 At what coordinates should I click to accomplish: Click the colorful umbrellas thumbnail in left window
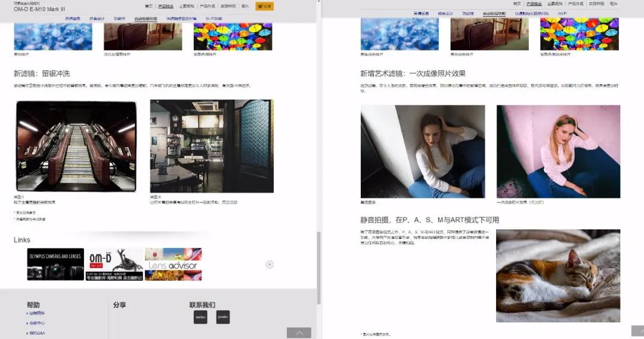coord(233,36)
